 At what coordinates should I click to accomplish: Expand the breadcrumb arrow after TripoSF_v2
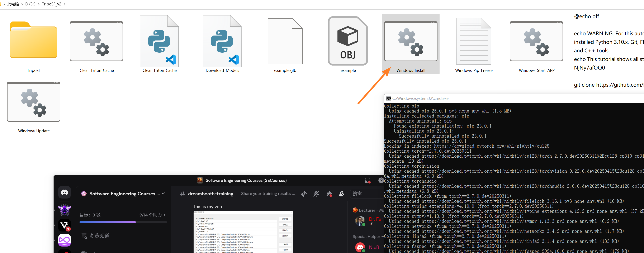click(65, 4)
